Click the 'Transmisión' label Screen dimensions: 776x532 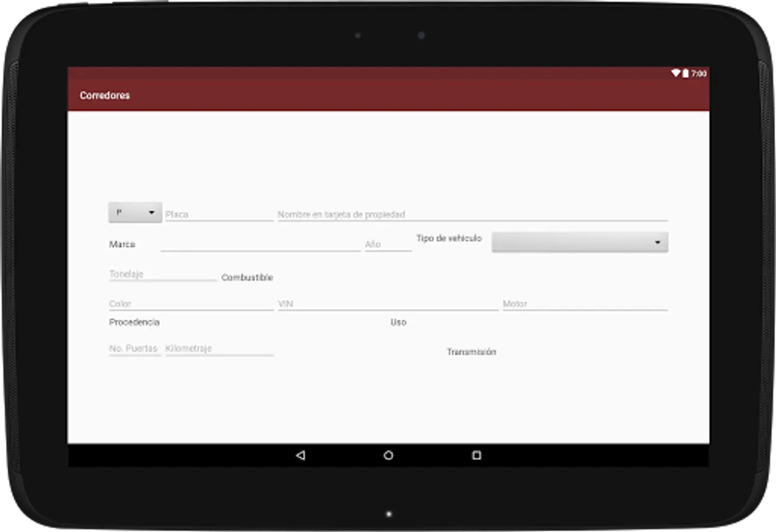click(472, 352)
